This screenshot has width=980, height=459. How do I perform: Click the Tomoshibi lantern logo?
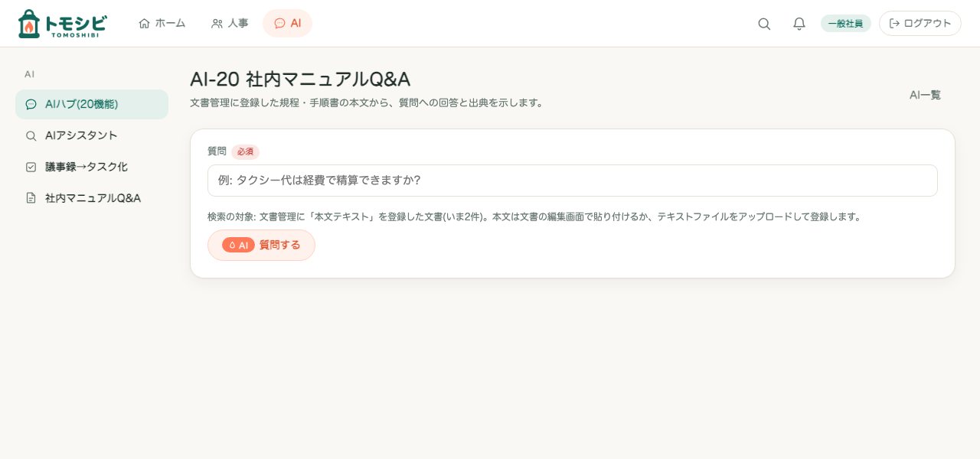click(x=62, y=24)
